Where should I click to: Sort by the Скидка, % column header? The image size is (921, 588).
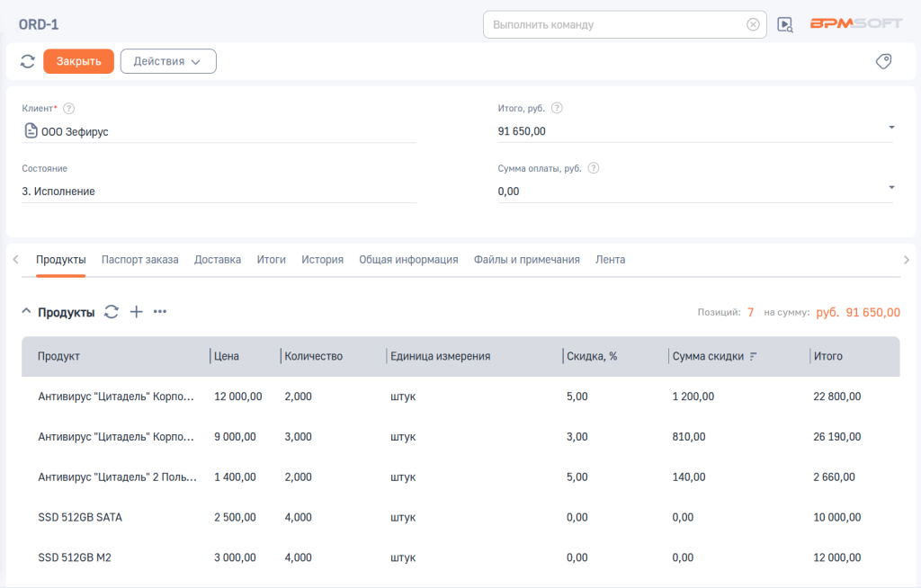tap(592, 356)
